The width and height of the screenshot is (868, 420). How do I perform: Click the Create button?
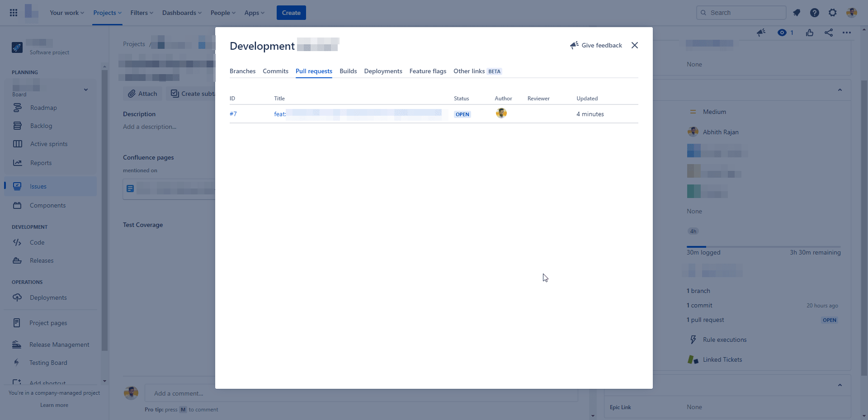point(291,12)
